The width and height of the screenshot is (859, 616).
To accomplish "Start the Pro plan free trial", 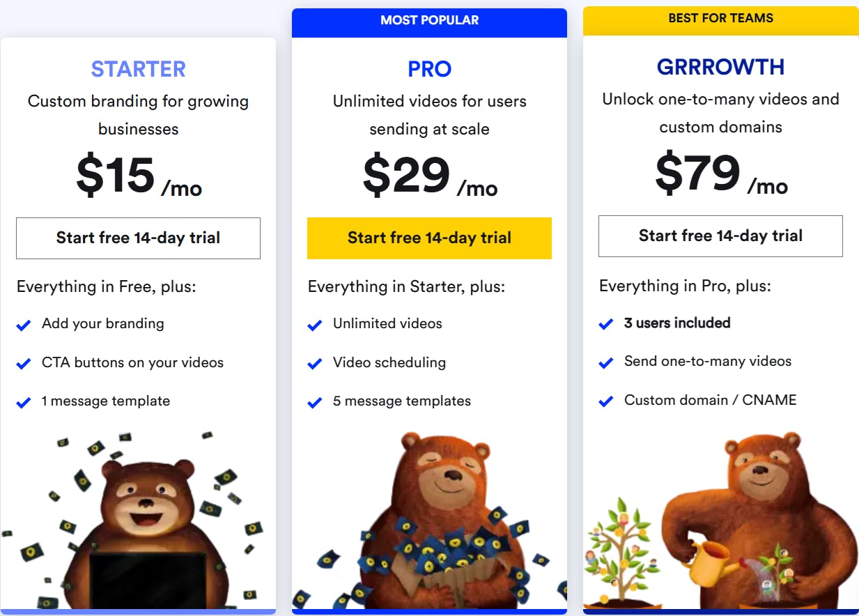I will click(x=429, y=238).
